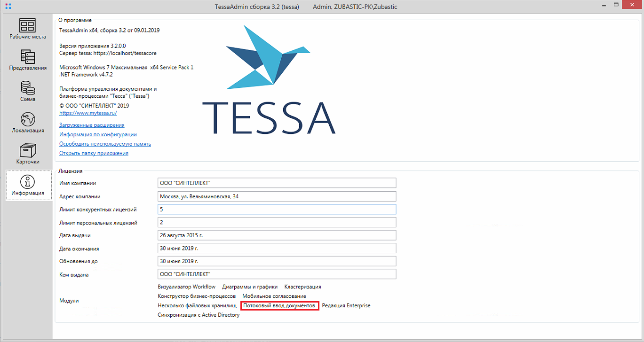Open the Карточки box icon
This screenshot has height=342, width=644.
click(x=28, y=150)
